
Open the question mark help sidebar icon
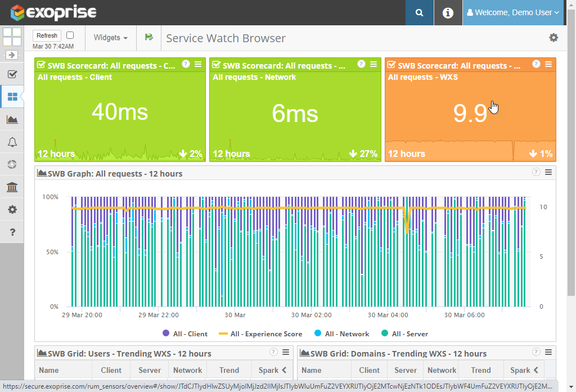12,232
